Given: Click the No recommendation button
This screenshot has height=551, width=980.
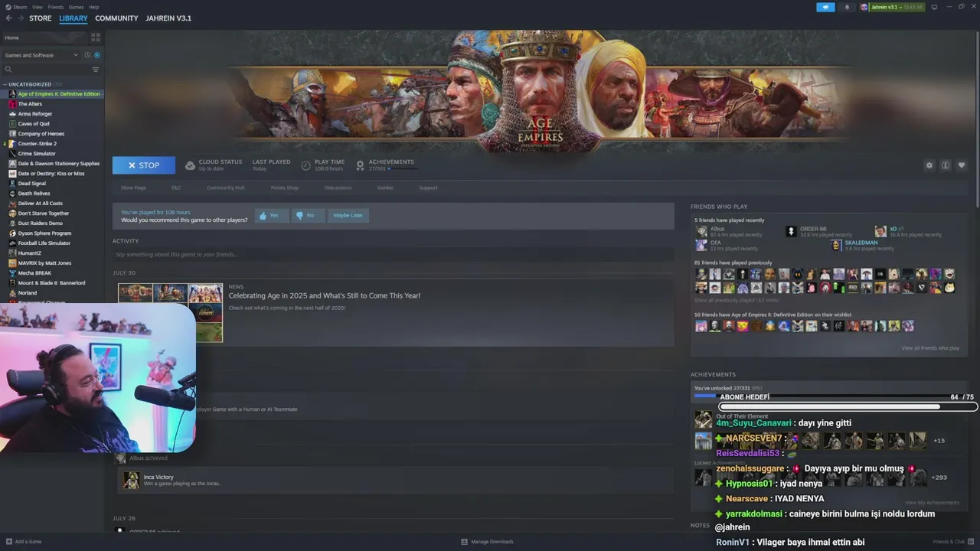Looking at the screenshot, I should pos(308,215).
